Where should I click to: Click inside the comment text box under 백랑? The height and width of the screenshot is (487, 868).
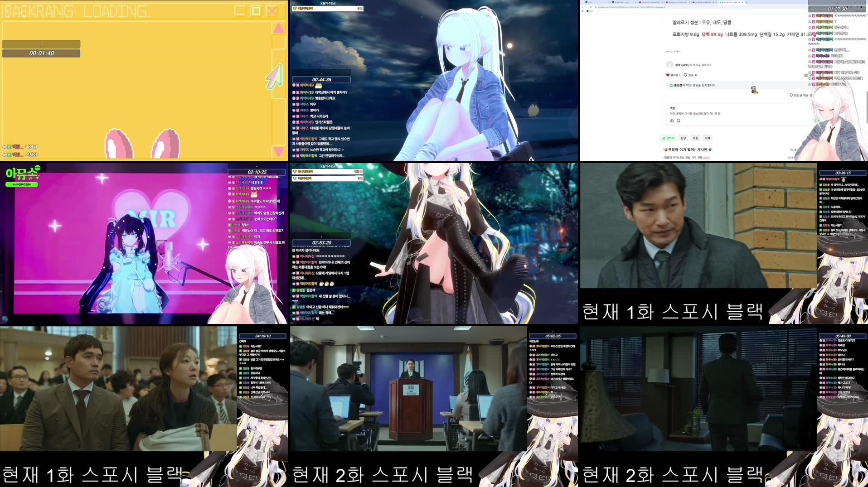[x=737, y=114]
